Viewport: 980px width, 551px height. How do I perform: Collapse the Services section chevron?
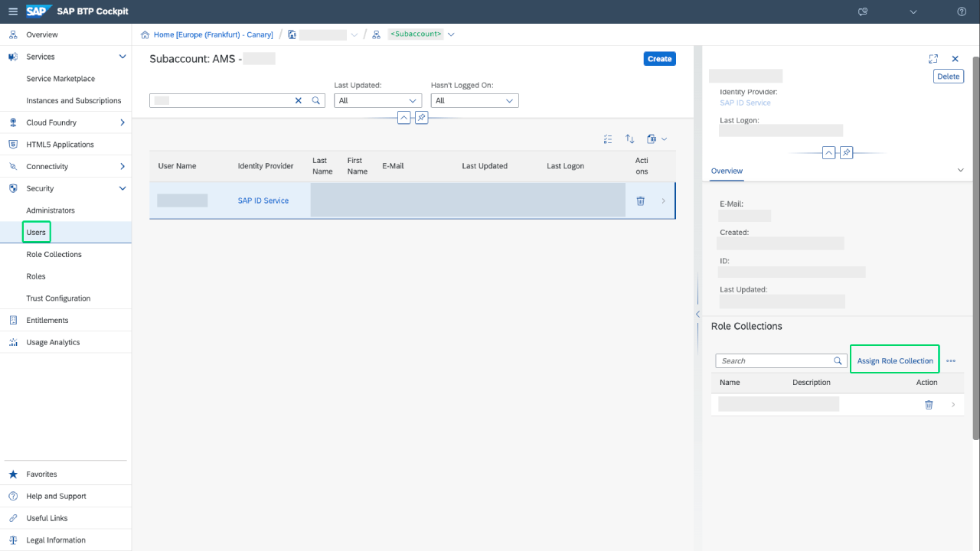[122, 57]
